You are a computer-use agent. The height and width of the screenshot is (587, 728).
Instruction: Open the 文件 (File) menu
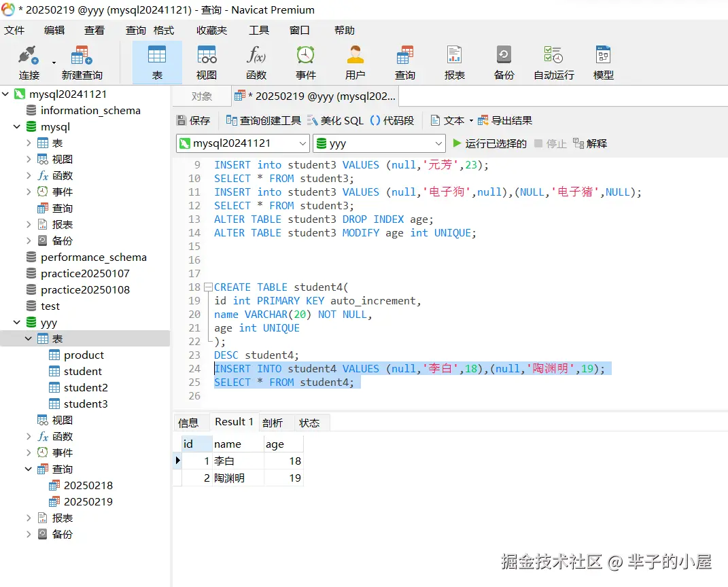coord(14,30)
